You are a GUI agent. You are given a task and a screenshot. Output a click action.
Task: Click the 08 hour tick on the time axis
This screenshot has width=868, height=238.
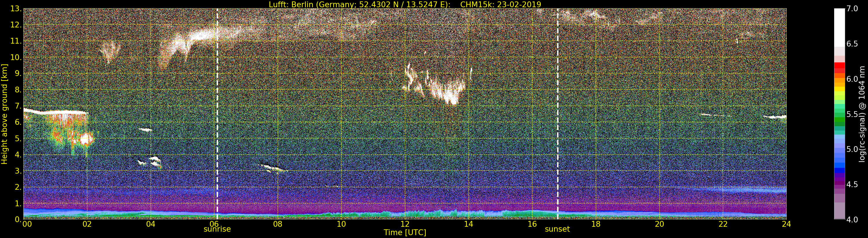pos(278,224)
